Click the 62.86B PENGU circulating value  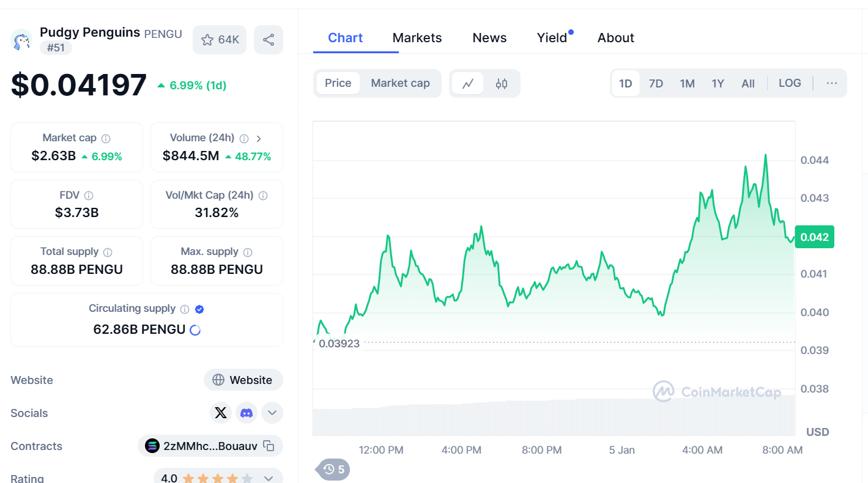pyautogui.click(x=139, y=330)
